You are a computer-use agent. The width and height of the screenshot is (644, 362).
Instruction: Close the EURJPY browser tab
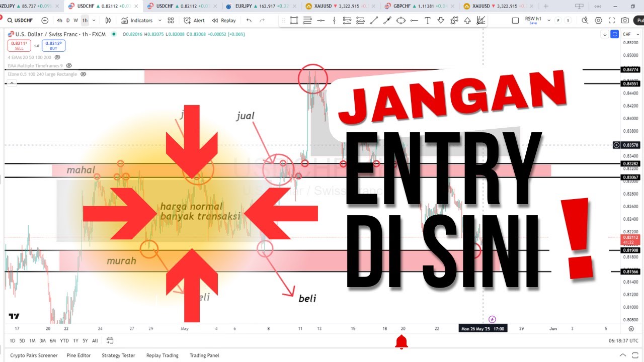coord(295,6)
